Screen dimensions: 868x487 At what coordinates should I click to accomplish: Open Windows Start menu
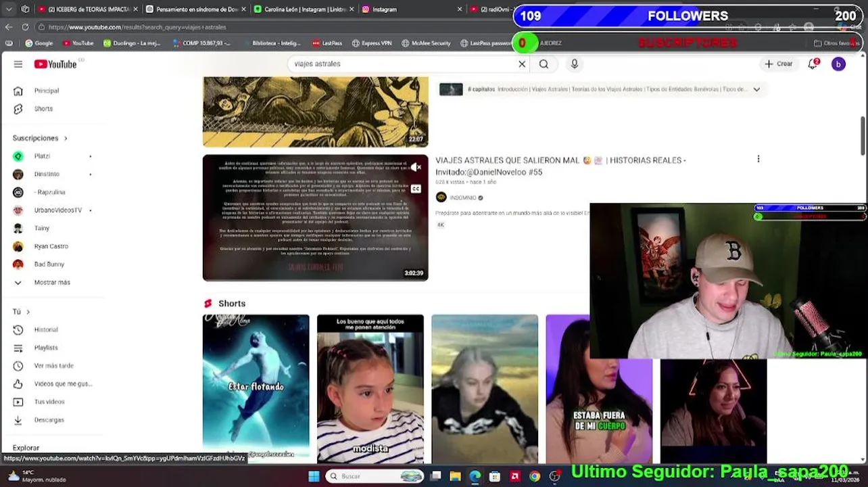click(x=314, y=477)
